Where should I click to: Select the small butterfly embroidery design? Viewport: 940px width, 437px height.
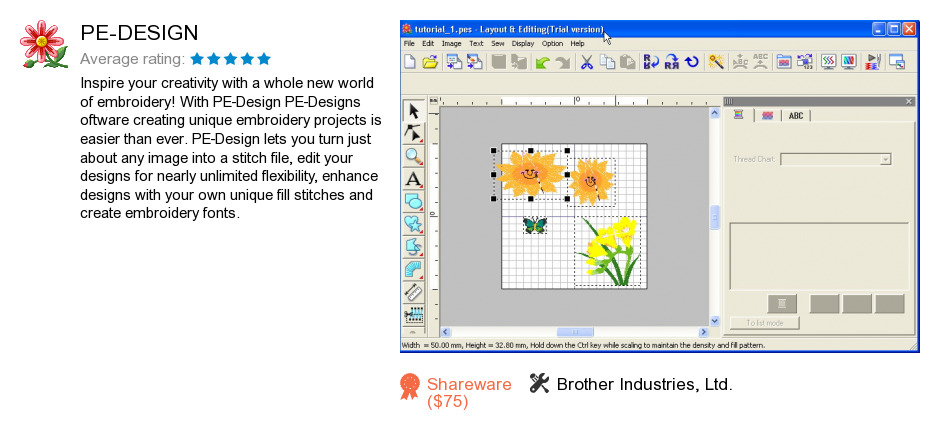535,225
